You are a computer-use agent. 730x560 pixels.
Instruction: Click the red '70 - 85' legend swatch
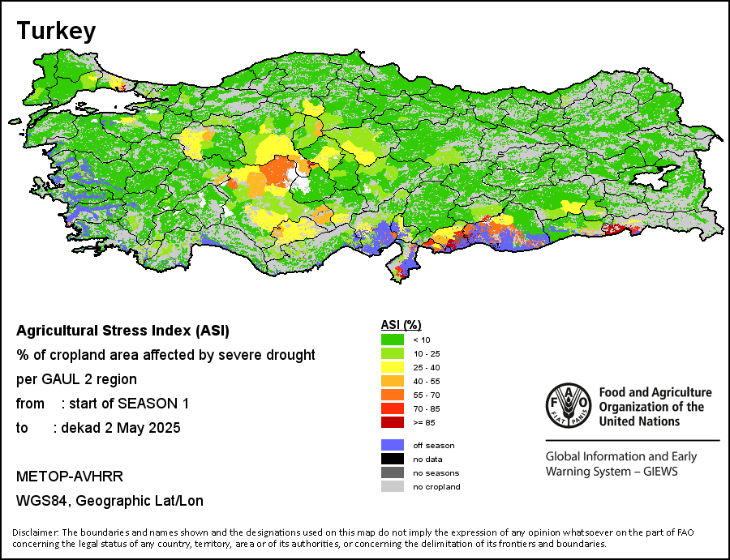point(393,408)
